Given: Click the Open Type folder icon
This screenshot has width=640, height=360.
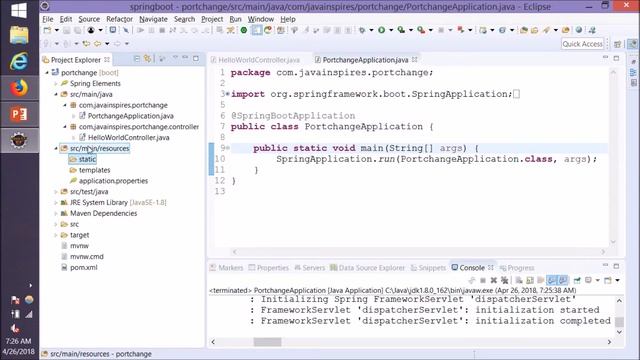Looking at the screenshot, I should 524,30.
